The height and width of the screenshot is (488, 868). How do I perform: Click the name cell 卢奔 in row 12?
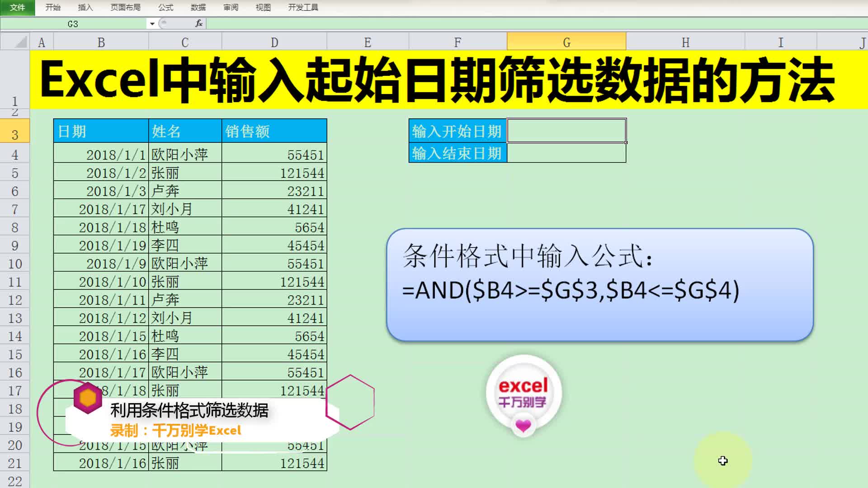click(x=185, y=300)
